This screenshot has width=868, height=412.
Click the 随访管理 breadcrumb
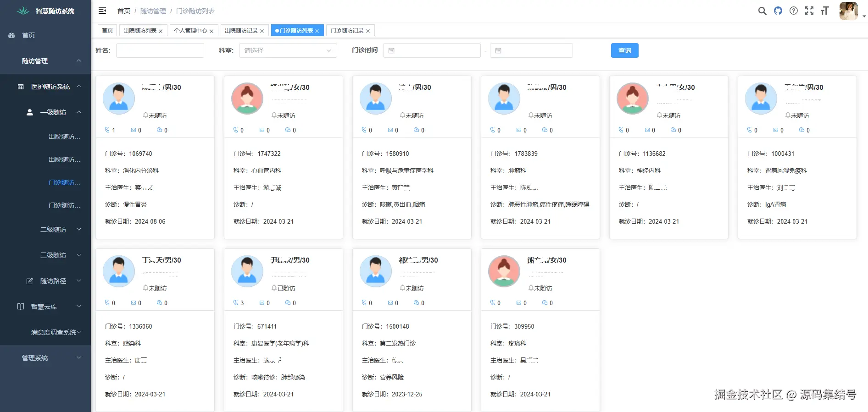153,11
